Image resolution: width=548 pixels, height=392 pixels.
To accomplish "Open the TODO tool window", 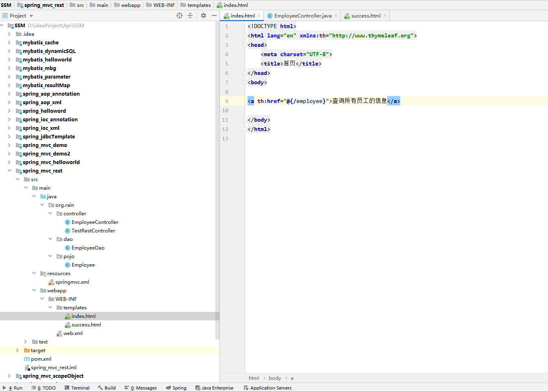I will click(x=44, y=388).
